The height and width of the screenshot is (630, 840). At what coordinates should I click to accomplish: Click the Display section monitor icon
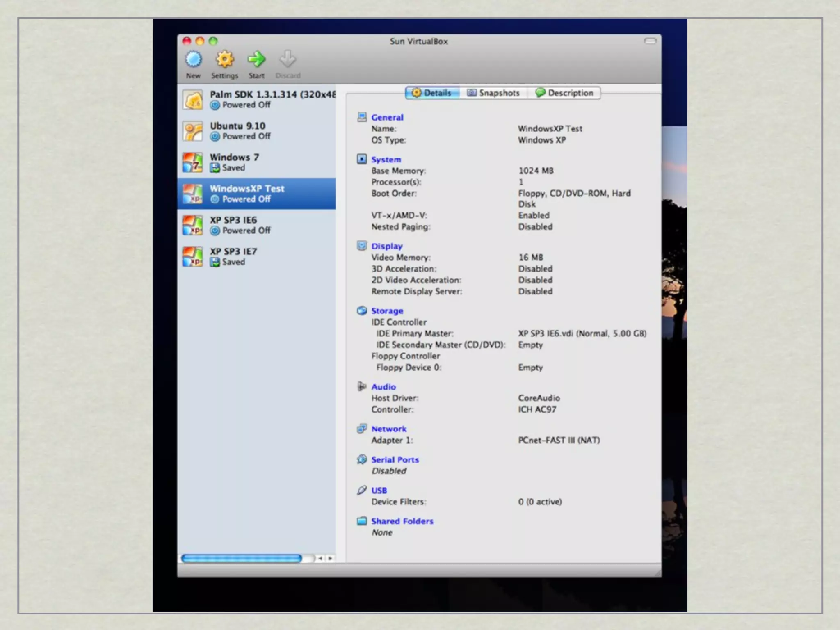[x=362, y=246]
